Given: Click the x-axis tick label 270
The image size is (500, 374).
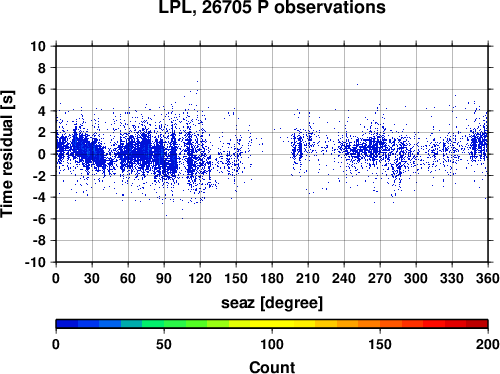Looking at the screenshot, I should (x=380, y=278).
